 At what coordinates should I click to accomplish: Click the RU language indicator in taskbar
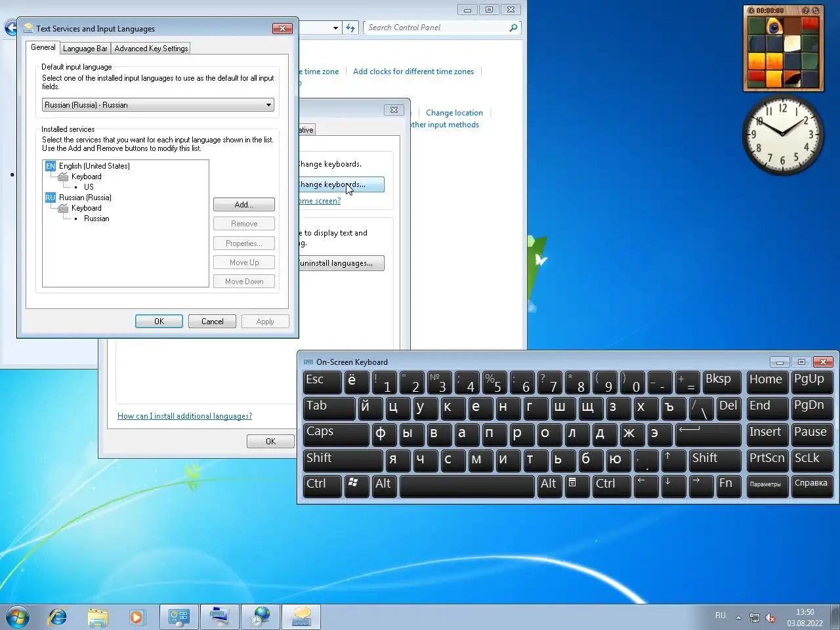721,616
